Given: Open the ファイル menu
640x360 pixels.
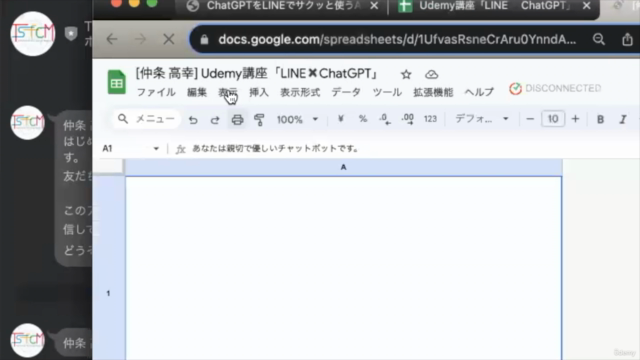Looking at the screenshot, I should [x=156, y=92].
